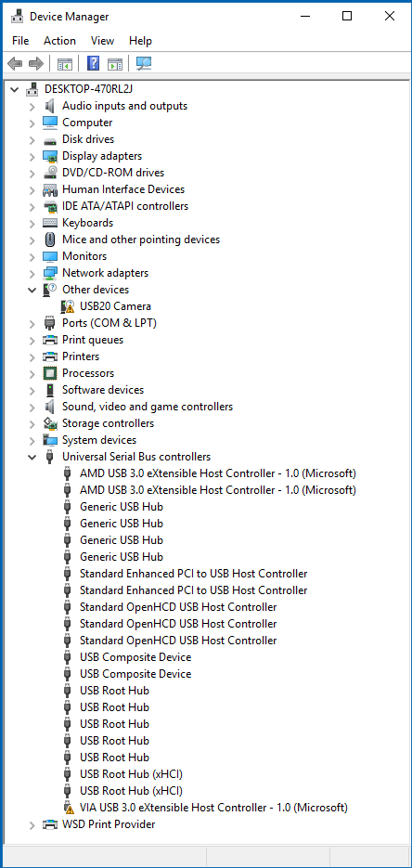Expand the Monitors category
This screenshot has height=868, width=412.
coord(32,256)
